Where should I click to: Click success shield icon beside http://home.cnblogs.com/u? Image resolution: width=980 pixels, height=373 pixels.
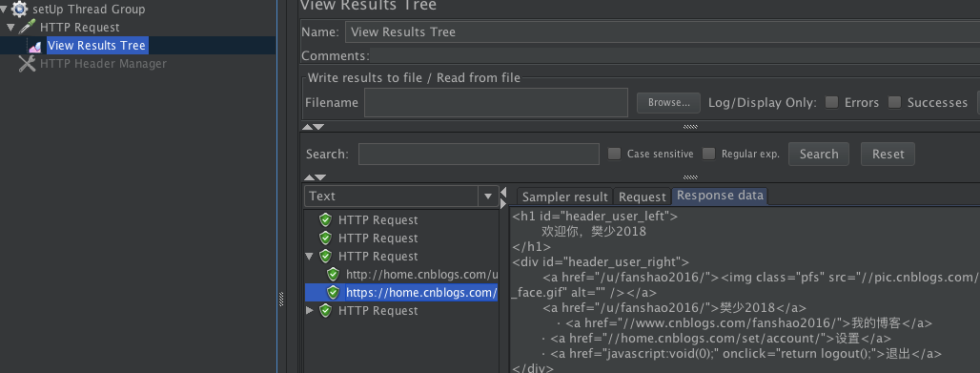[333, 274]
